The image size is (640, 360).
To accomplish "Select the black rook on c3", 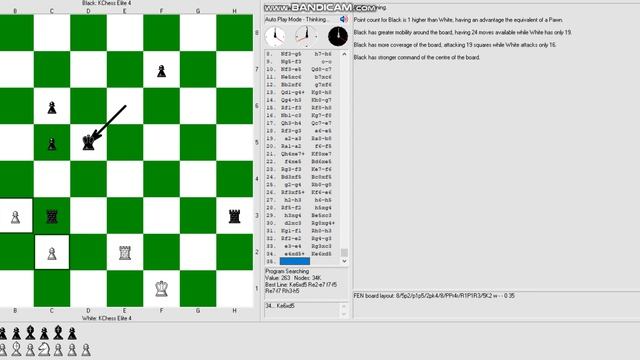I will tap(52, 216).
